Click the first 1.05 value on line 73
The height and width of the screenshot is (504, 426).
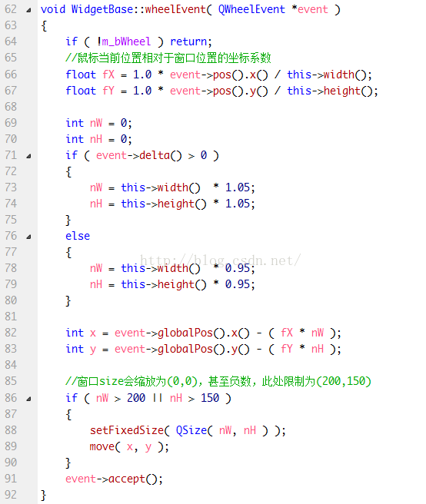pos(238,187)
